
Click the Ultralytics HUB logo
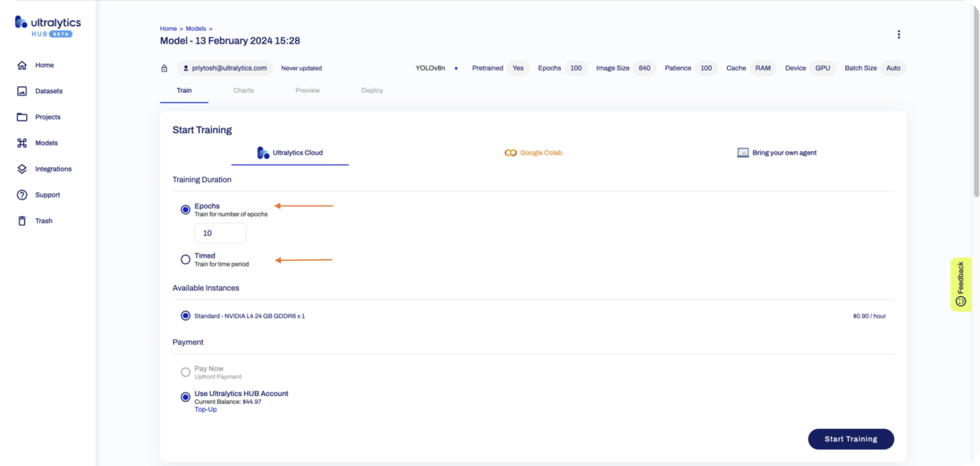[x=48, y=26]
